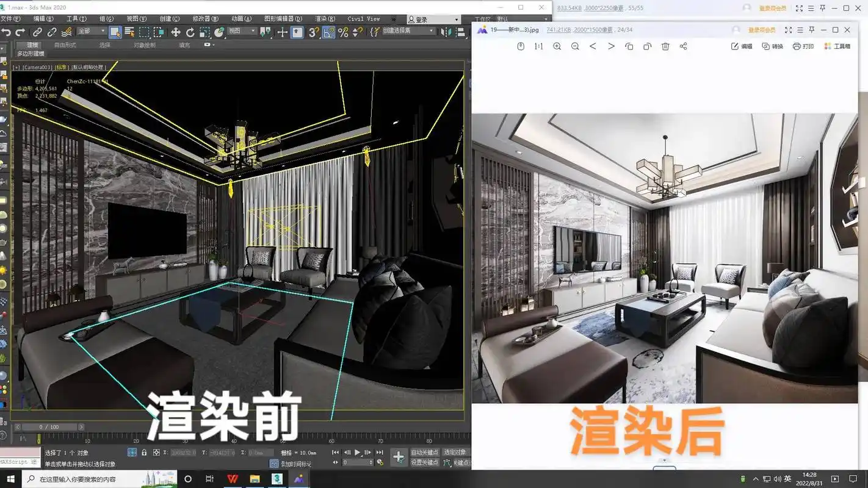Click the 编辑 edit button in viewer
This screenshot has width=868, height=488.
click(742, 46)
